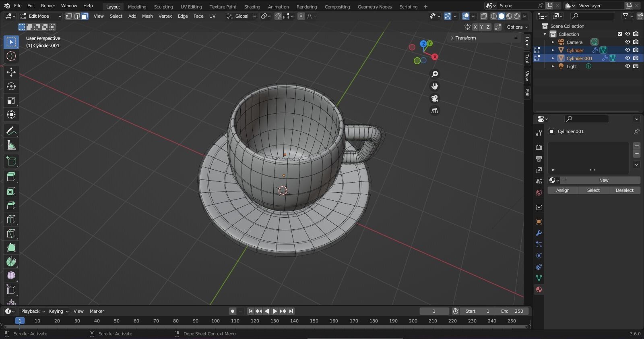The height and width of the screenshot is (339, 644).
Task: Enable edge select mode
Action: click(76, 16)
